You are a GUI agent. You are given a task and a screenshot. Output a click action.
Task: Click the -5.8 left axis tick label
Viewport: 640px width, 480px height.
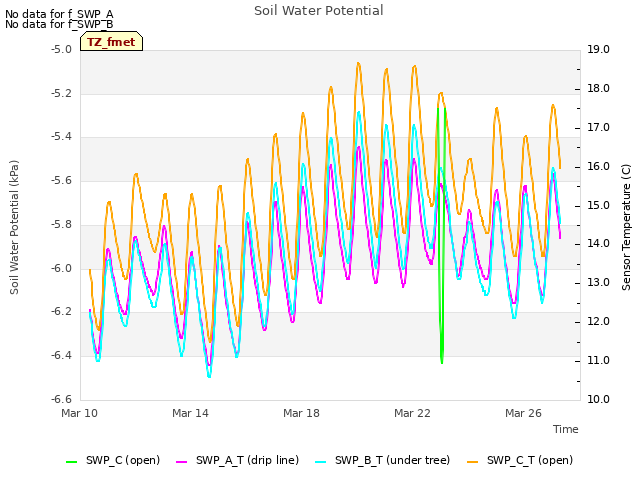pos(61,224)
